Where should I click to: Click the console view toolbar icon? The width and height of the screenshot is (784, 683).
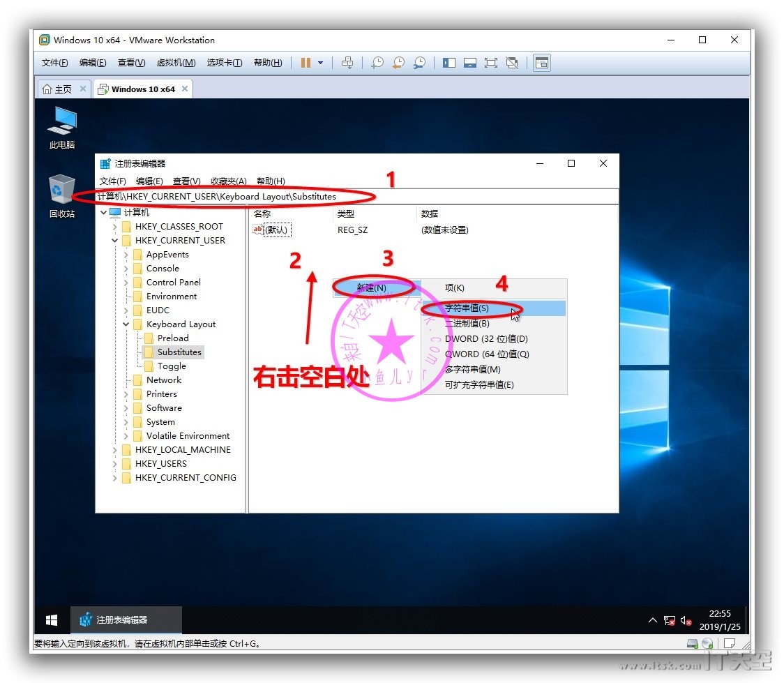click(x=542, y=63)
